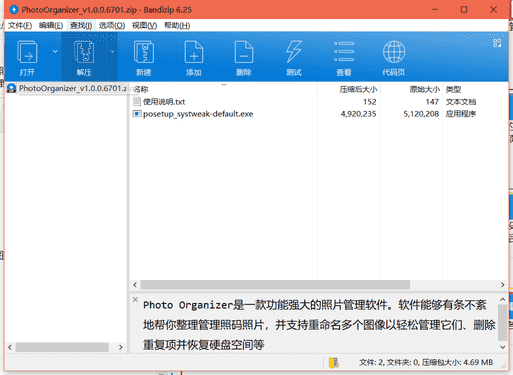Click the 152 compressed size cell
The width and height of the screenshot is (513, 375).
pyautogui.click(x=370, y=102)
